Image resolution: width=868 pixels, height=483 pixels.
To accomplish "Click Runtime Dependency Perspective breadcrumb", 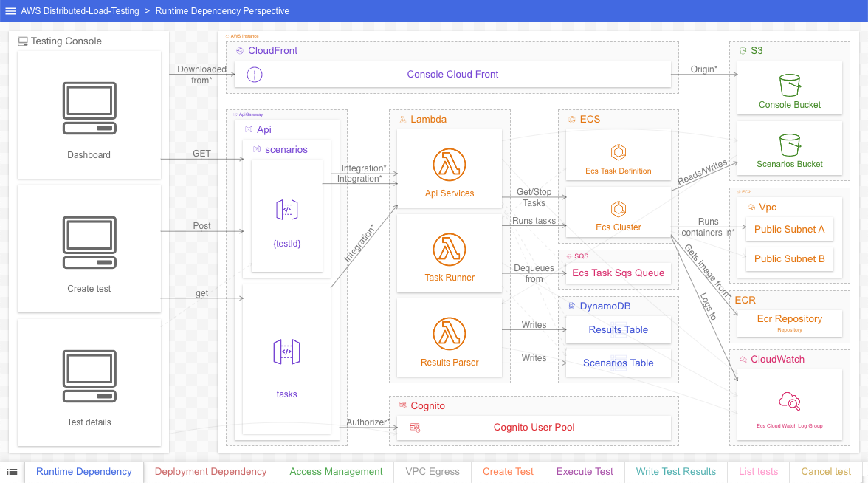I will 223,11.
